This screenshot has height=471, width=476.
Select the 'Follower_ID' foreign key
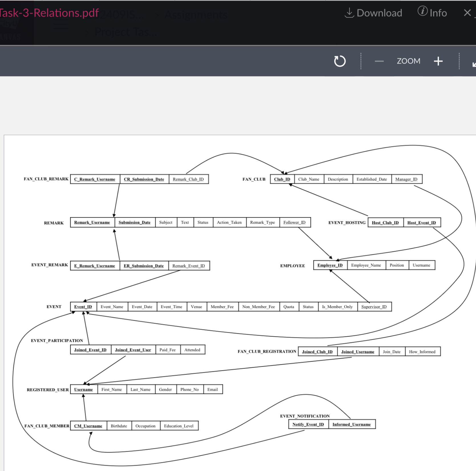pos(295,223)
